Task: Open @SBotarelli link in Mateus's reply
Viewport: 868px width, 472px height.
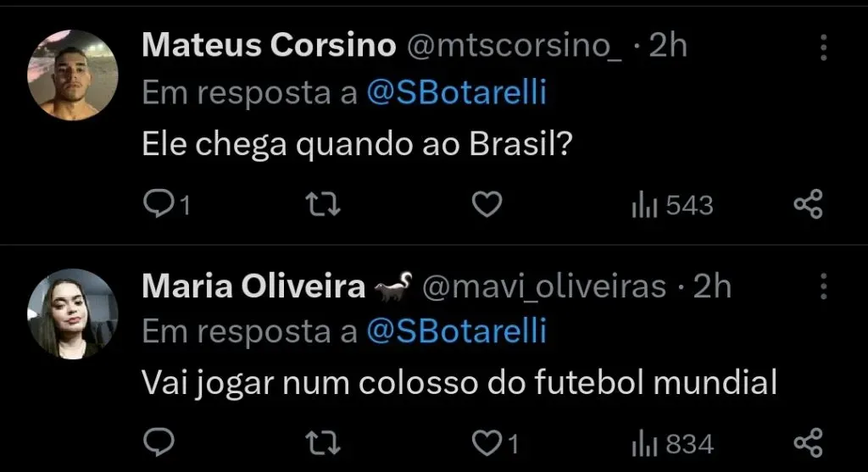Action: pos(456,93)
